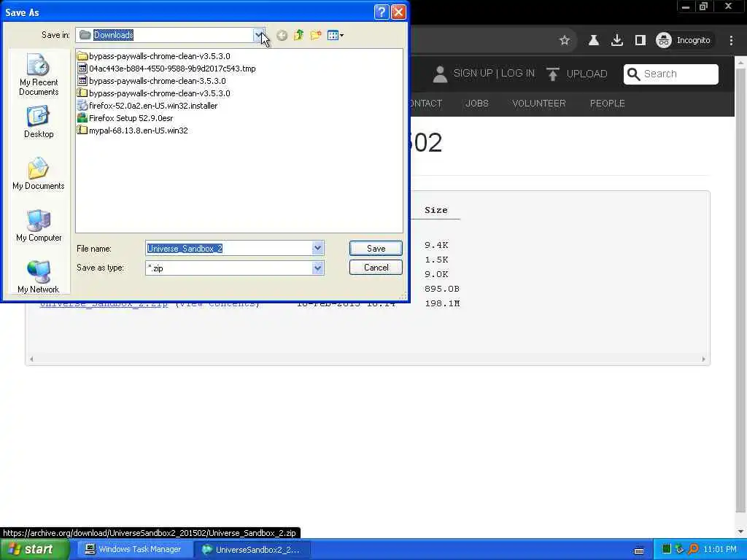747x560 pixels.
Task: Open My Recent Documents place
Action: 39,75
